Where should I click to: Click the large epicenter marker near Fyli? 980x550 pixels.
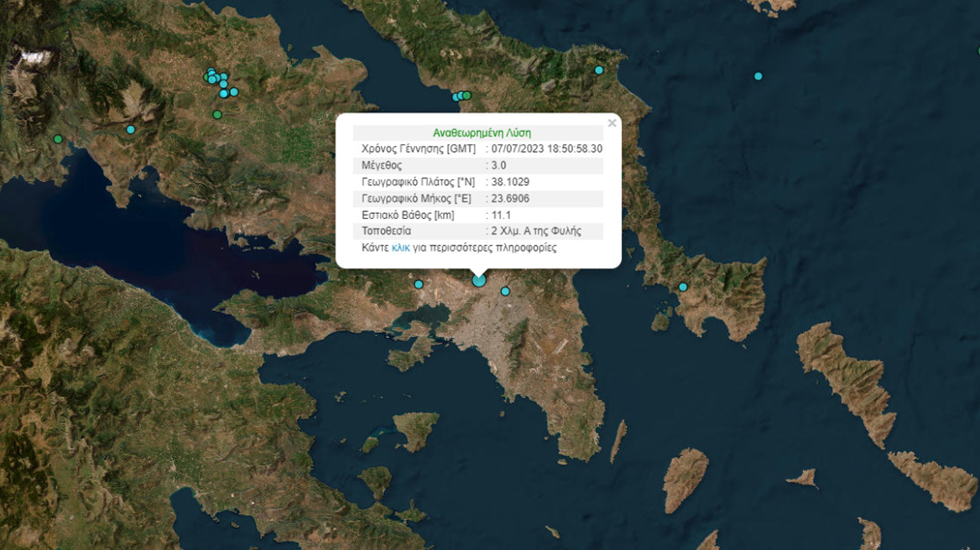pyautogui.click(x=479, y=279)
